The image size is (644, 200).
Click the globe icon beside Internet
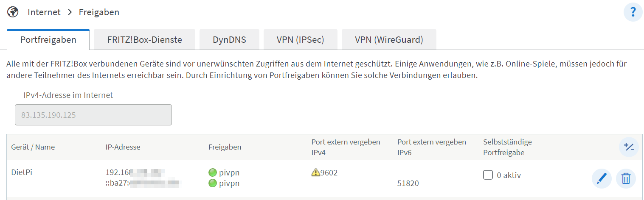(13, 12)
